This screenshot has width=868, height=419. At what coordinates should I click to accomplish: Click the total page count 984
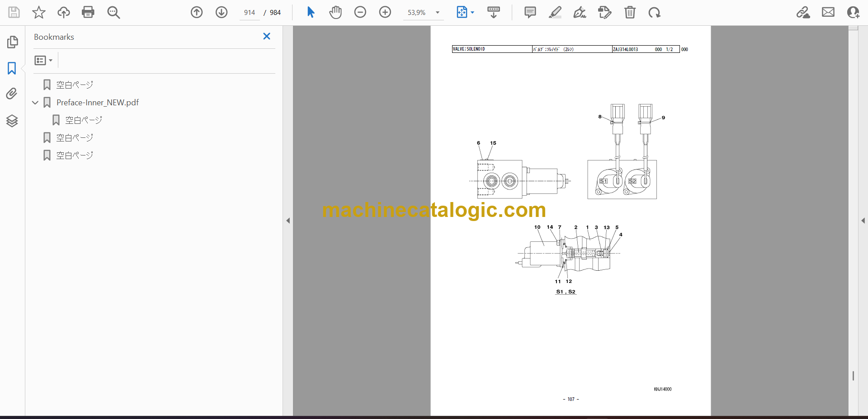[275, 13]
